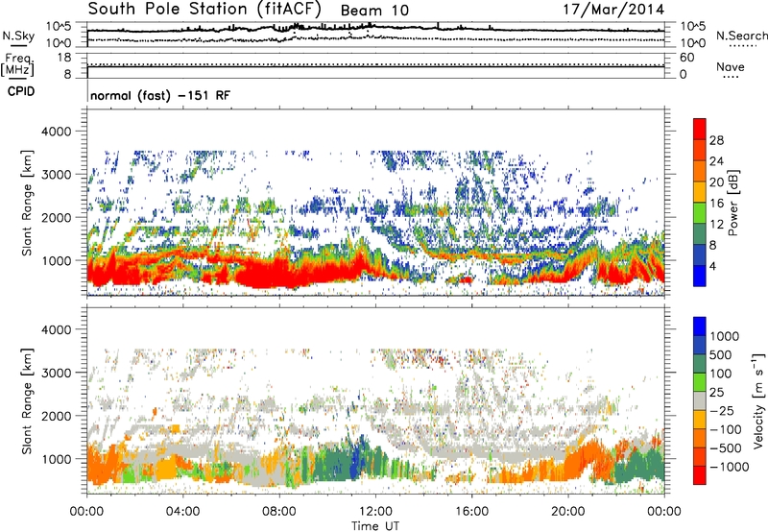This screenshot has width=768, height=532.
Task: Click the 'Velocity [m s-1]' colorbar title
Action: pos(758,400)
